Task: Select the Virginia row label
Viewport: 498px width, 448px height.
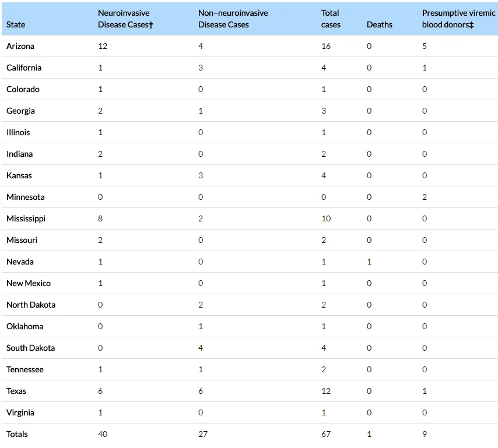Action: coord(20,413)
